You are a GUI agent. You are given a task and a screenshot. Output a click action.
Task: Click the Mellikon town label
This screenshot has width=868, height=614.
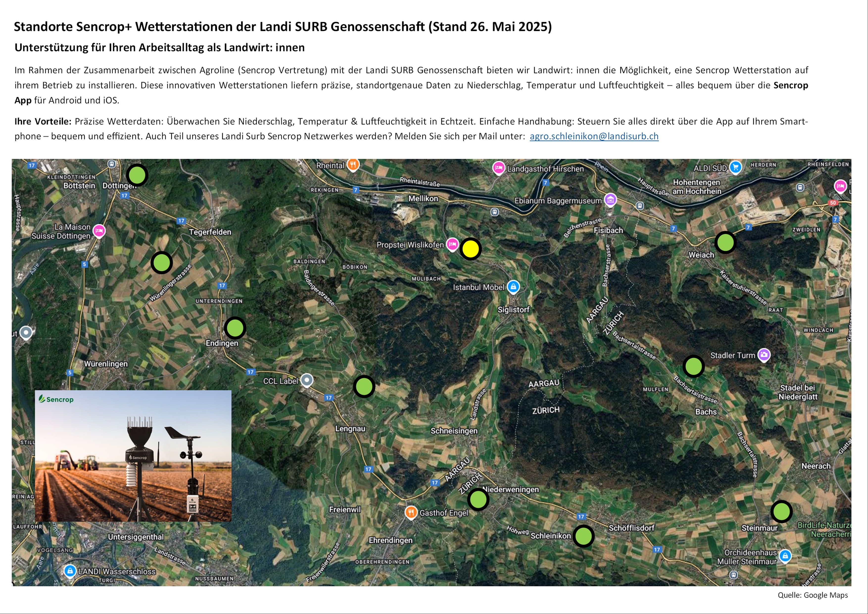pos(423,198)
